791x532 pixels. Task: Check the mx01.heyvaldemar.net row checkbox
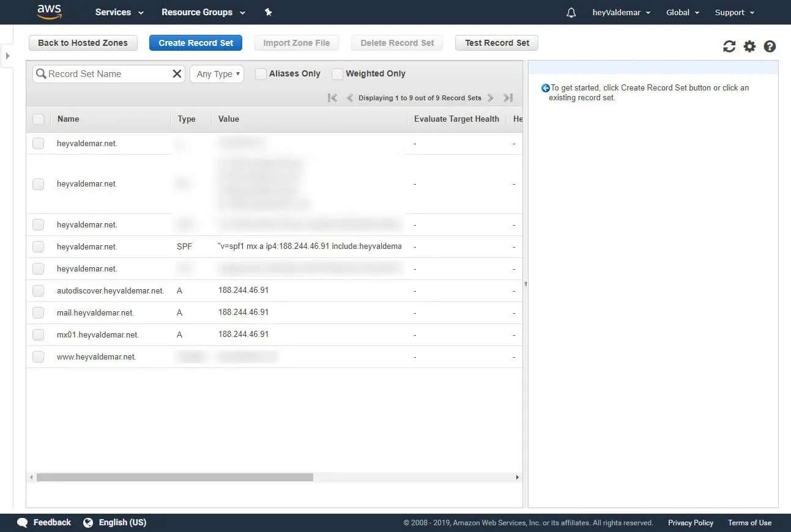pos(39,335)
